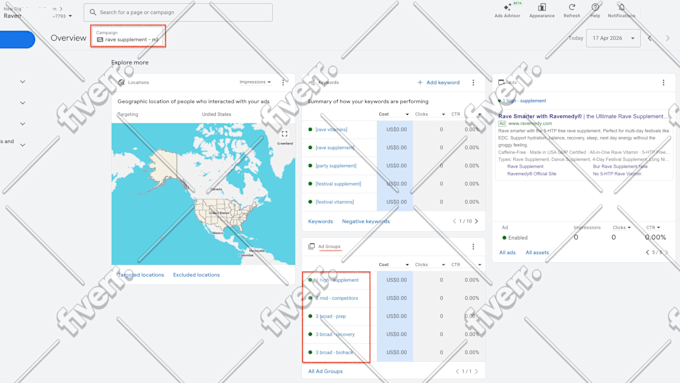Screen dimensions: 680x383
Task: Click the No 5-HTP Rave Vitamin sitelink
Action: 617,174
